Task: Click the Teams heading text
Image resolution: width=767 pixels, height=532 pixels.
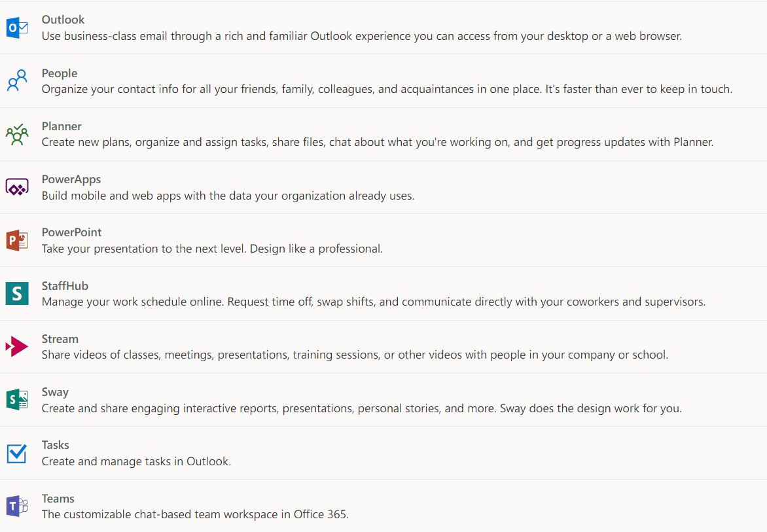Action: click(x=58, y=498)
